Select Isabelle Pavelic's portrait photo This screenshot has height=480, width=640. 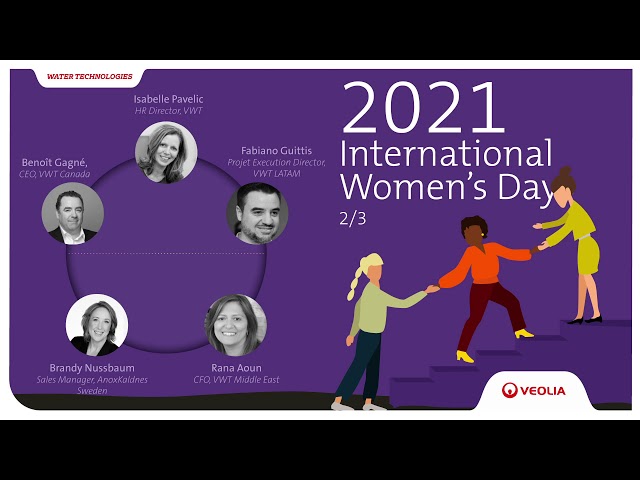pos(166,152)
